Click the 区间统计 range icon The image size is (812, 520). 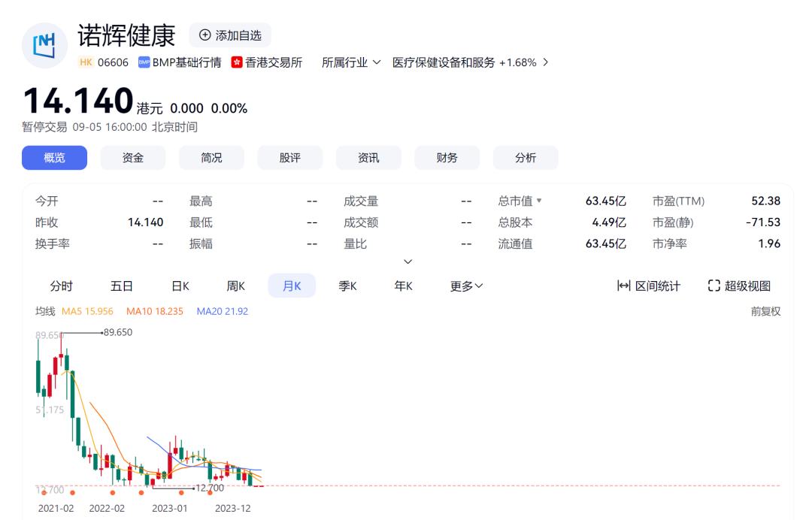623,286
